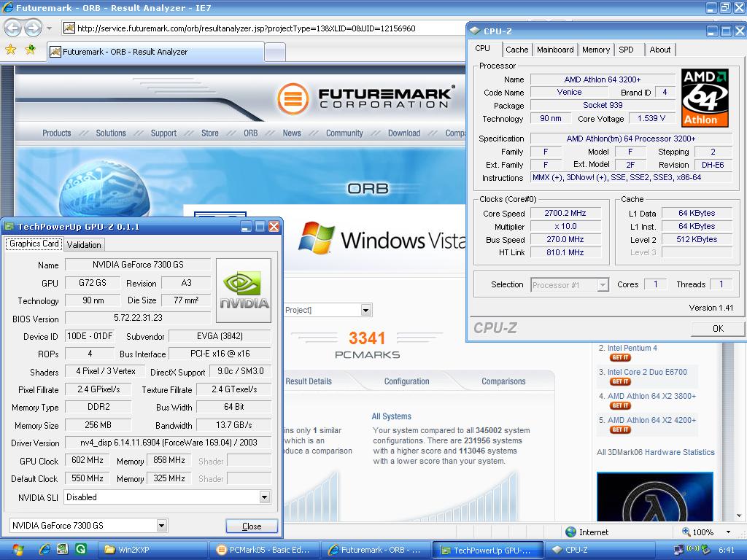This screenshot has height=560, width=747.
Task: Click OK in the CPU-Z window
Action: (718, 329)
